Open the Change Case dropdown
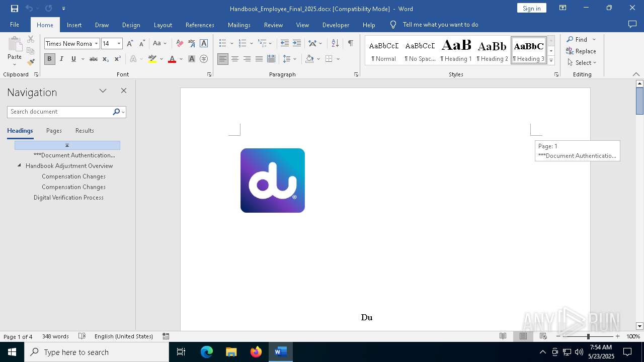Screen dimensions: 644x362 pos(160,44)
